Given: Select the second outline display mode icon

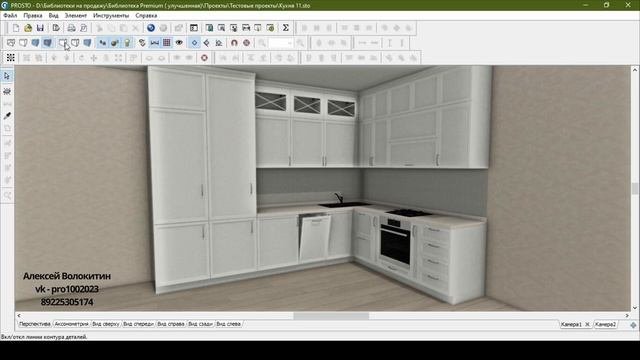Looking at the screenshot, I should tap(23, 42).
